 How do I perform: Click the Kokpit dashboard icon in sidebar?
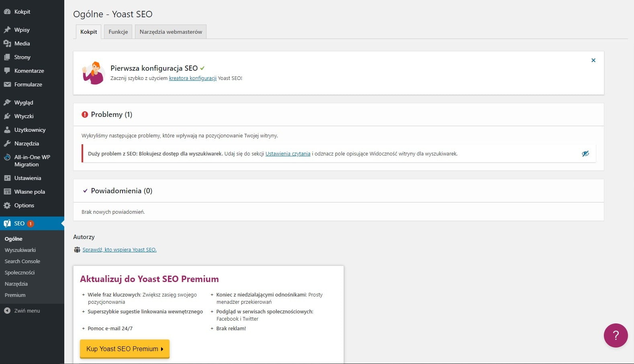[7, 12]
